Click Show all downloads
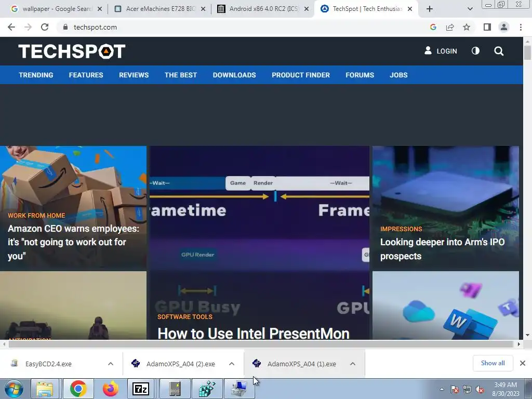Screen dimensions: 532x399 click(x=493, y=363)
